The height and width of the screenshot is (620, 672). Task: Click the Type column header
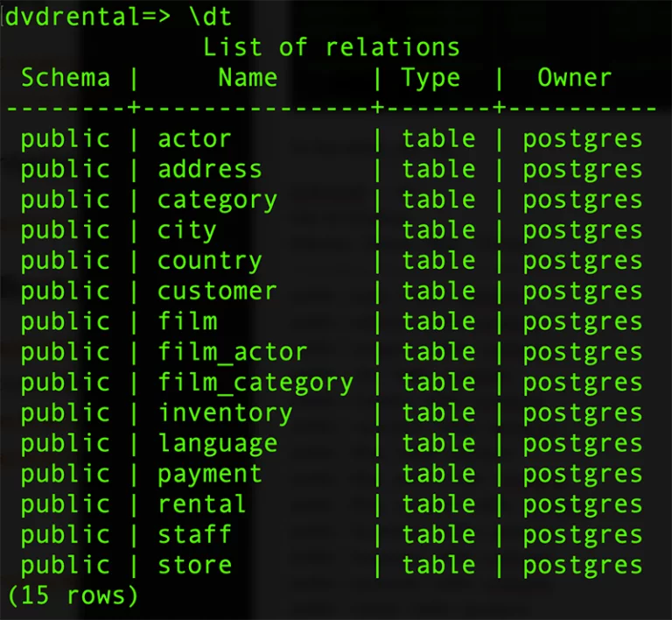point(430,79)
